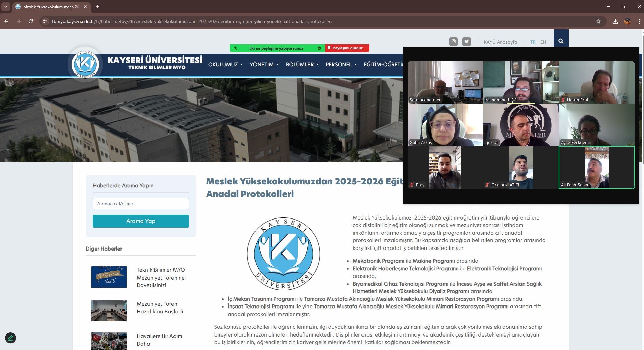Select Öcal ANLATICI video tile
Image resolution: width=644 pixels, height=350 pixels.
tap(521, 167)
